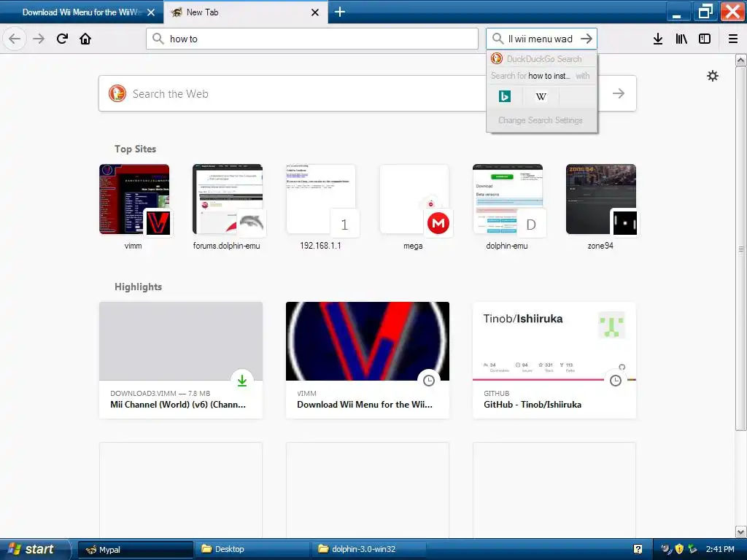Search with Wikipedia engine icon
The image size is (747, 560).
pyautogui.click(x=541, y=97)
